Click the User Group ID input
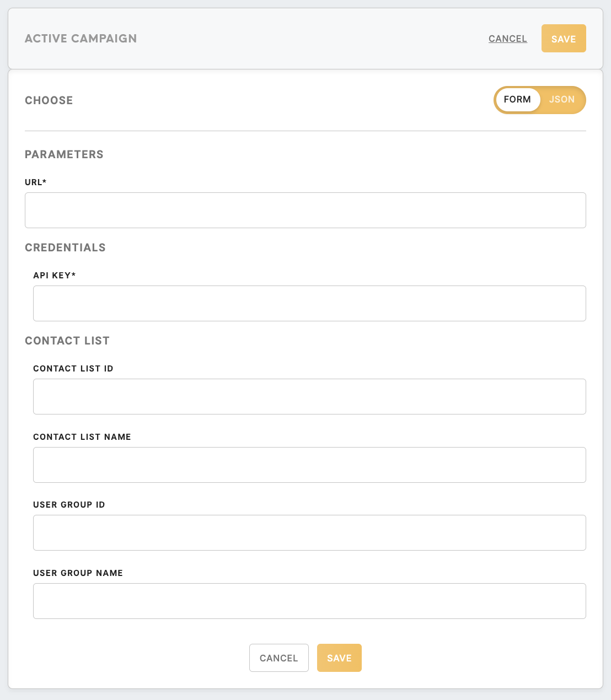This screenshot has width=611, height=700. (x=309, y=532)
